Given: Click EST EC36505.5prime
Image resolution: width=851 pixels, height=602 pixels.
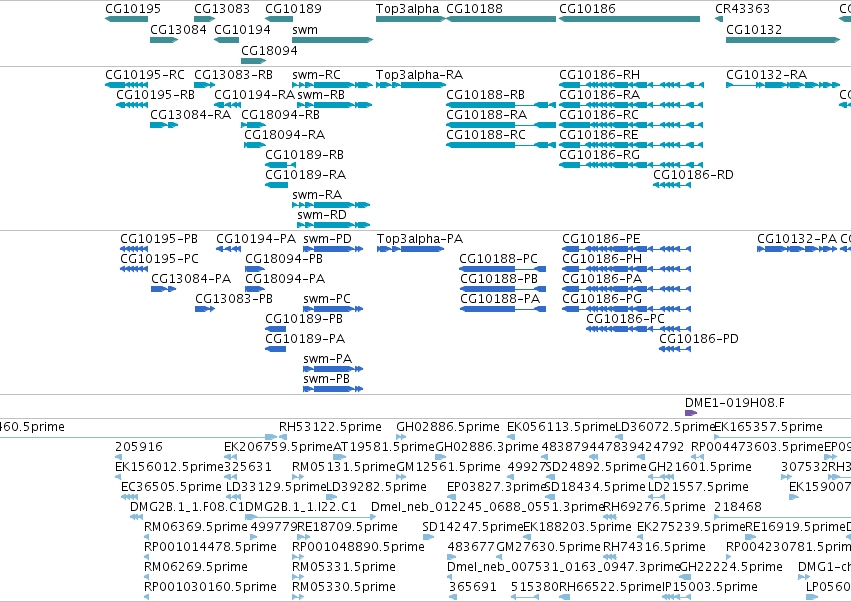Looking at the screenshot, I should pos(172,487).
